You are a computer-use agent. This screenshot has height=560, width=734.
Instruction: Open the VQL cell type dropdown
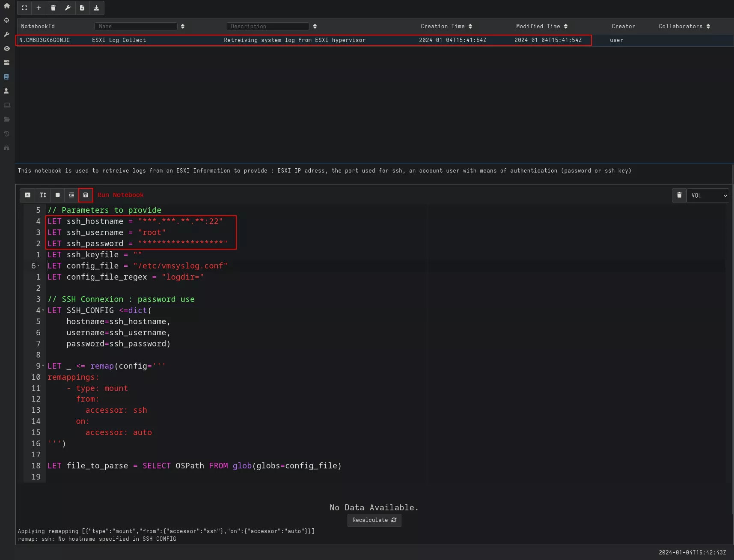[708, 196]
